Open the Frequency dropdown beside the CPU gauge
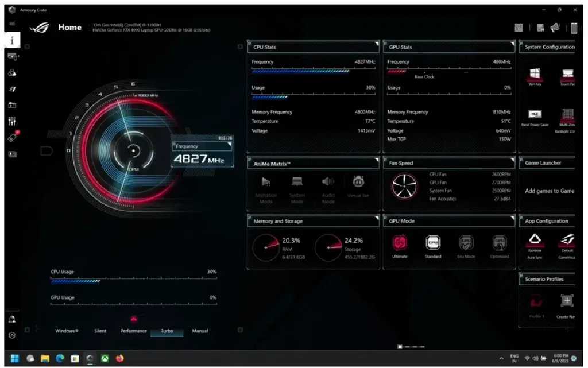The height and width of the screenshot is (368, 588). pos(202,146)
